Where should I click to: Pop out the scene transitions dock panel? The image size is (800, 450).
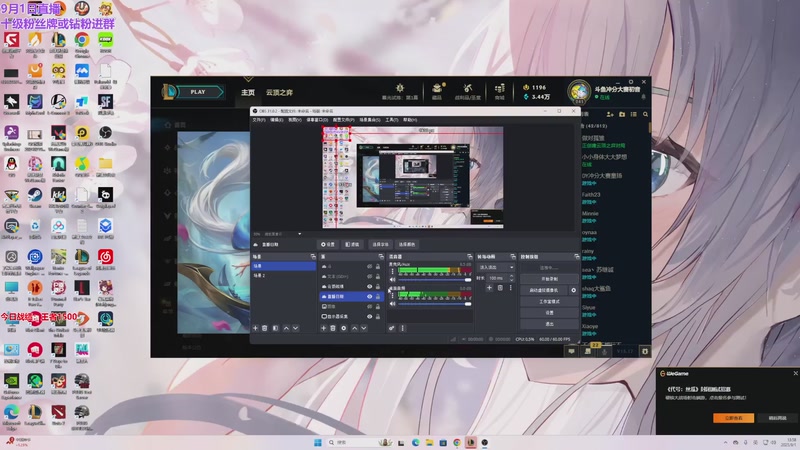(513, 257)
